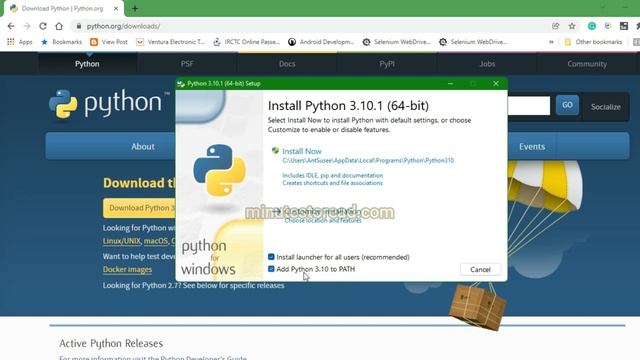The height and width of the screenshot is (360, 640).
Task: Switch to the Python top tab
Action: pyautogui.click(x=87, y=64)
